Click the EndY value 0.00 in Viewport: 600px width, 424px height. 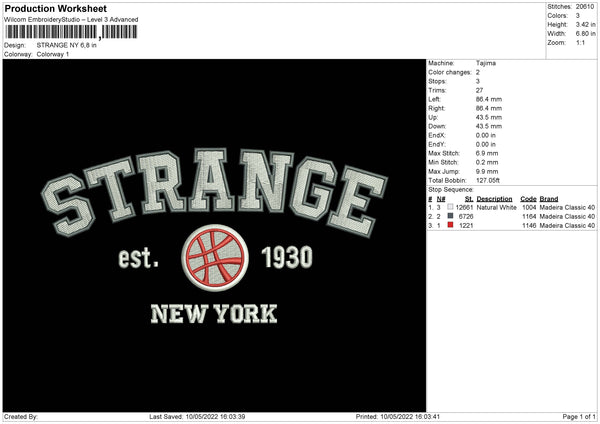coord(486,145)
